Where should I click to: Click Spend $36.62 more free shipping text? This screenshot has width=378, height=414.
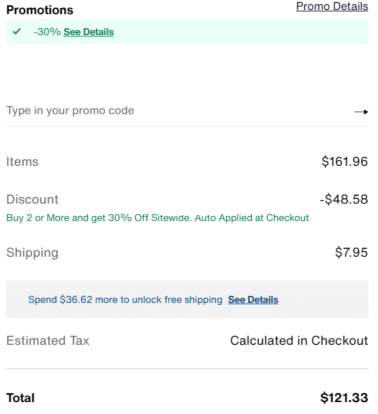(x=125, y=300)
